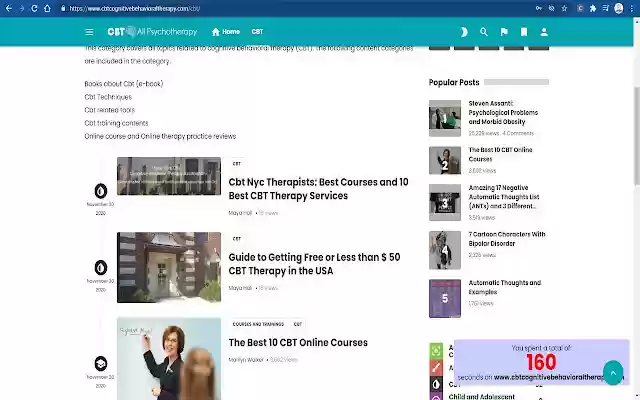This screenshot has width=640, height=400.
Task: Open the hamburger menu in site header
Action: [89, 32]
